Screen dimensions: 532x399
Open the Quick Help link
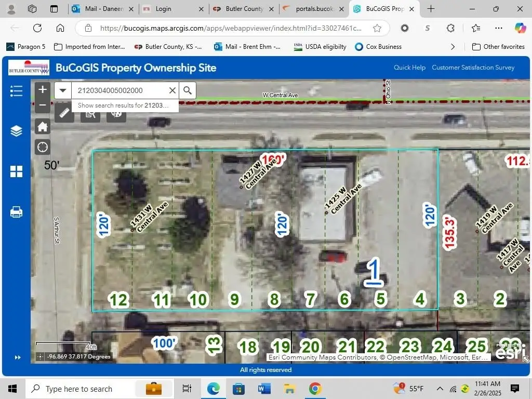[409, 68]
